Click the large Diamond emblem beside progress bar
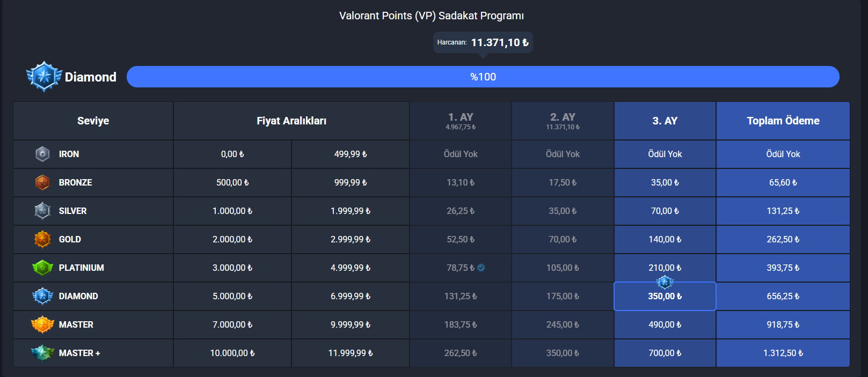The width and height of the screenshot is (868, 377). (44, 77)
